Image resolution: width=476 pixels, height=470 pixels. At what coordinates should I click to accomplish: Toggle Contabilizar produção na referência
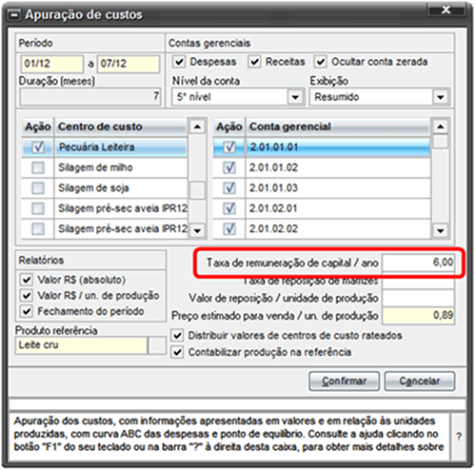177,352
